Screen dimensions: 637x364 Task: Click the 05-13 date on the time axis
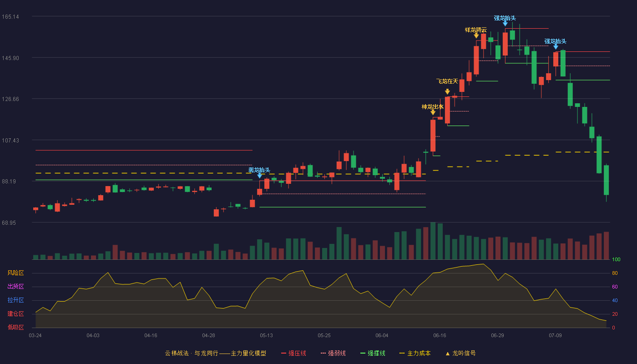[x=266, y=335]
